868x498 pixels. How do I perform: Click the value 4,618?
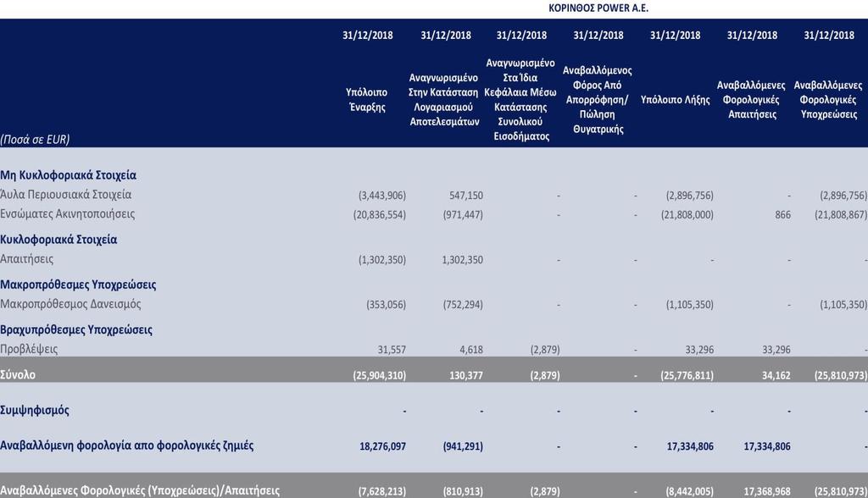(471, 350)
